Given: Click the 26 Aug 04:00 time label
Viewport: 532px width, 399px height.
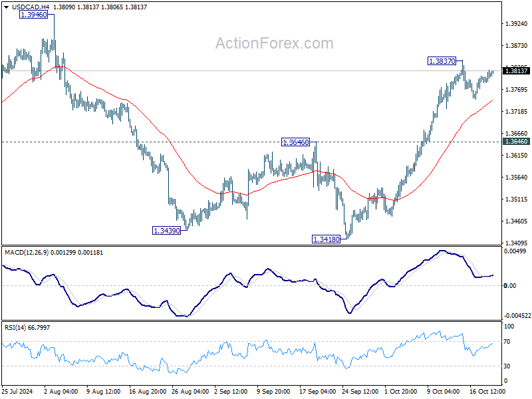Looking at the screenshot, I should tap(190, 391).
